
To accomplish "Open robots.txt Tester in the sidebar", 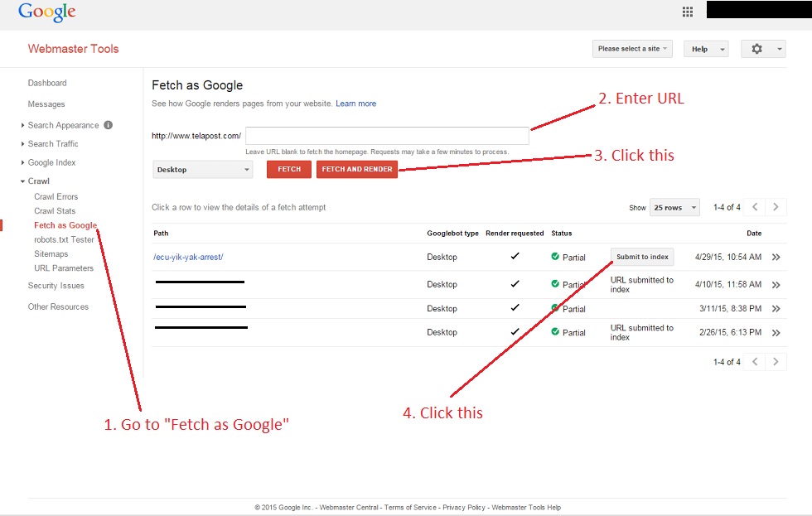I will pos(65,239).
